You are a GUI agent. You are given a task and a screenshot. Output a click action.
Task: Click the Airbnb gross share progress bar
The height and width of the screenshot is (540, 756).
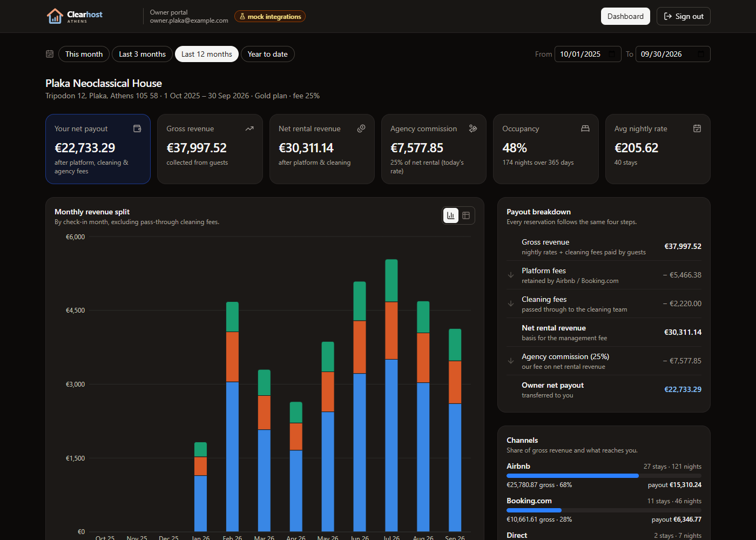[604, 476]
